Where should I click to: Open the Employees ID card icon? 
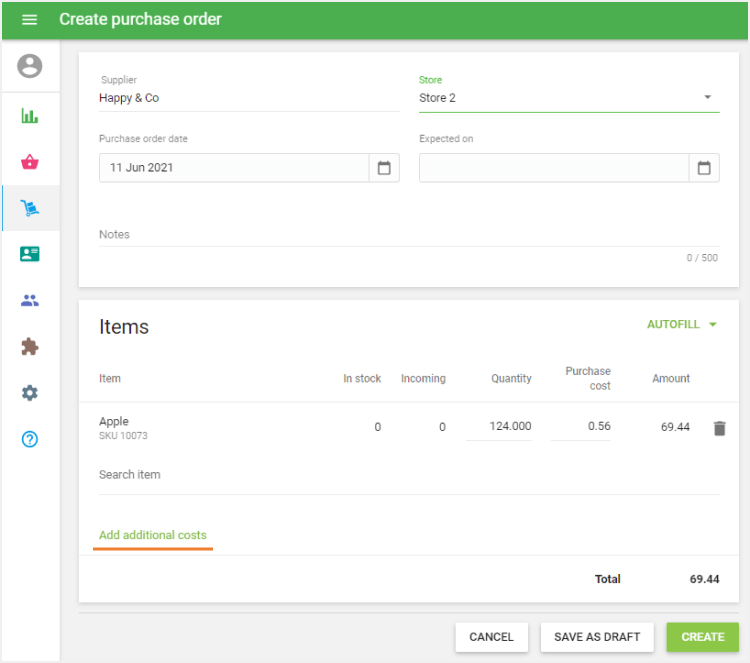(x=30, y=254)
